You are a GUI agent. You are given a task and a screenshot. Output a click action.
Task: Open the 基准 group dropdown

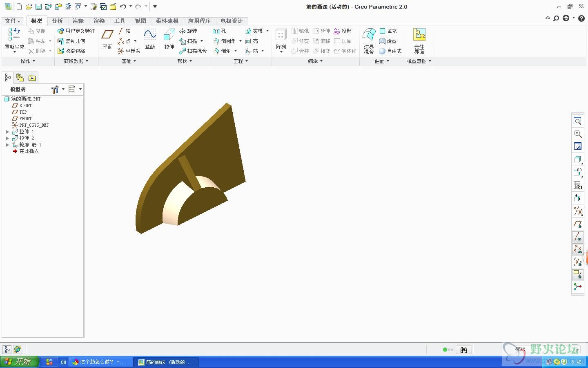point(129,61)
